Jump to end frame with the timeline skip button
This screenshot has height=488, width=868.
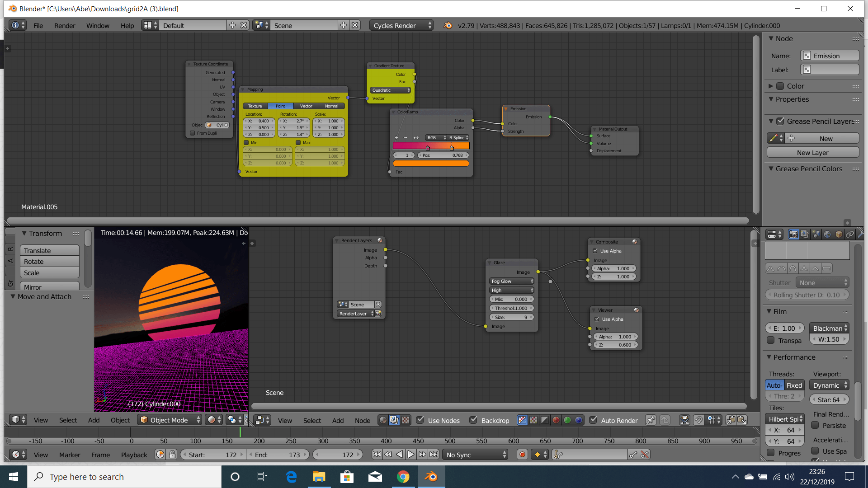point(434,455)
